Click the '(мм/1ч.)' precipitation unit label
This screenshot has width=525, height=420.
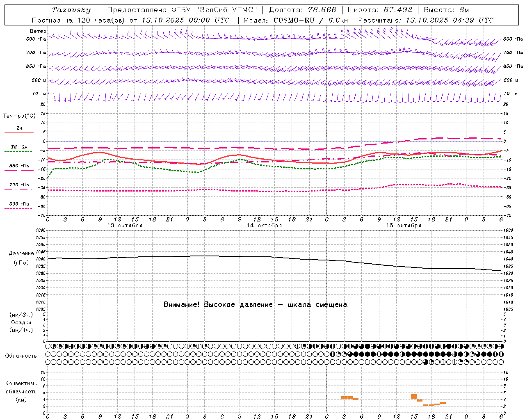[21, 330]
